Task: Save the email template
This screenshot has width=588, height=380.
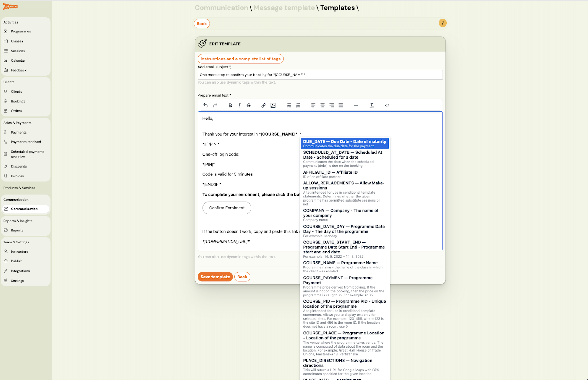Action: pos(215,277)
